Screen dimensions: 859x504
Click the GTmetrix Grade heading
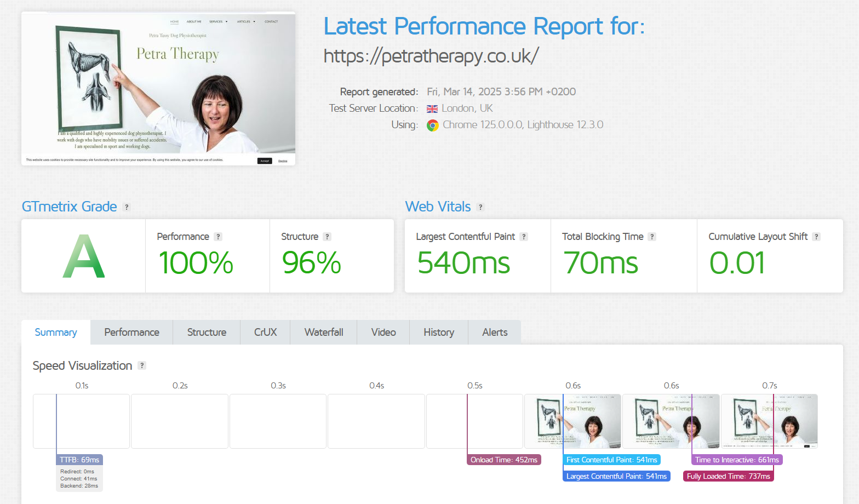pos(69,207)
